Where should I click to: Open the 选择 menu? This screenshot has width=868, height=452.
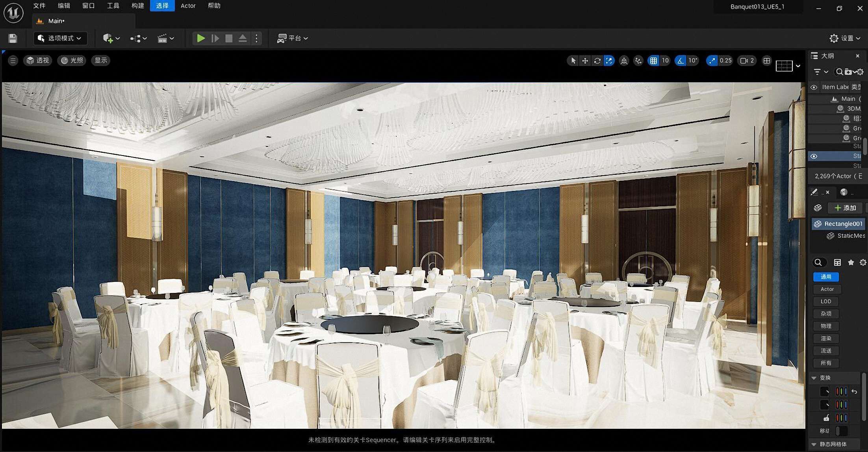coord(162,6)
